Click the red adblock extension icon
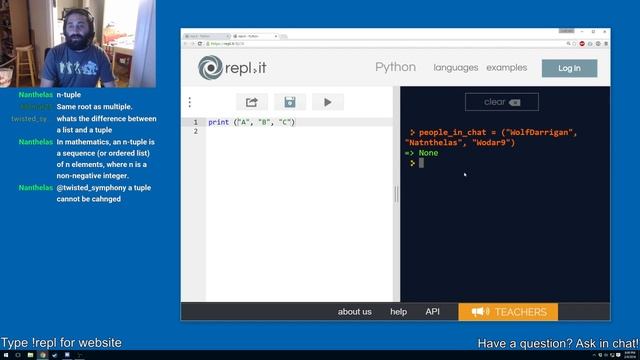The width and height of the screenshot is (640, 360). (x=582, y=44)
